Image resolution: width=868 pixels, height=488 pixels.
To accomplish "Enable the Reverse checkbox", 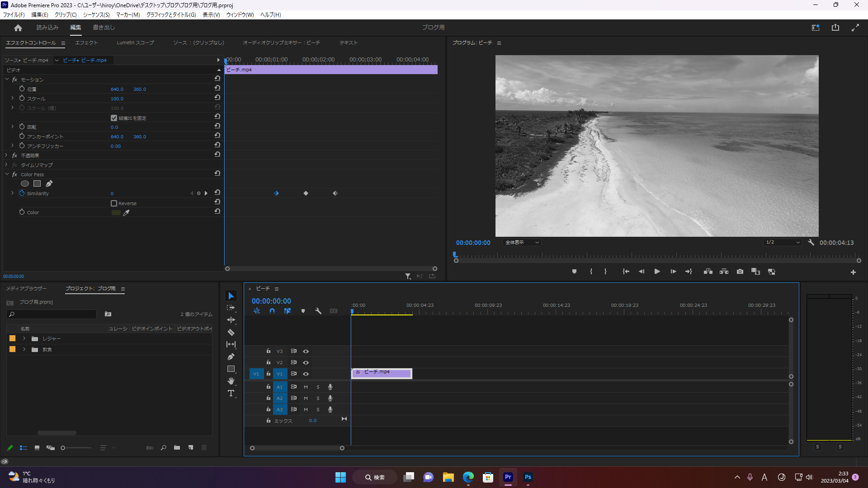I will pos(114,203).
